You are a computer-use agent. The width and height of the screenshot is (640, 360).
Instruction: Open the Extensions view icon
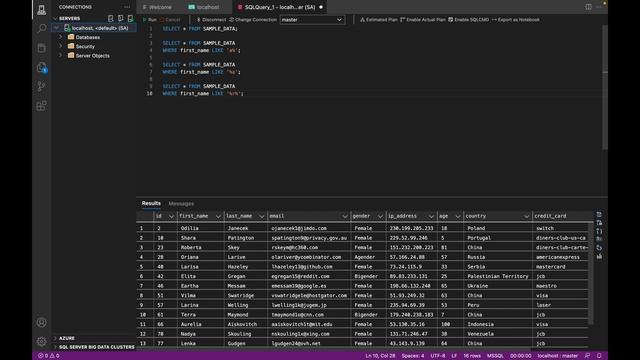(42, 106)
